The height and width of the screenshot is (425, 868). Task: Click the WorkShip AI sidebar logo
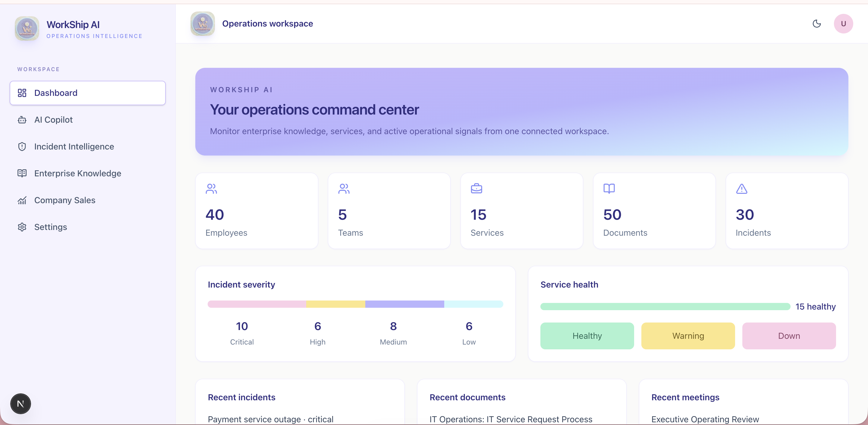tap(27, 29)
